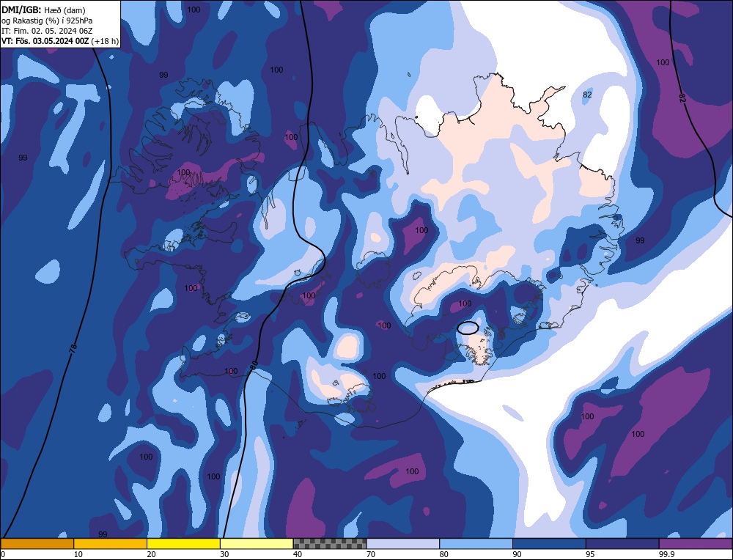Click the init time "IT: Fim. 02. 05. 2024 06Z"
This screenshot has height=560, width=733.
47,31
